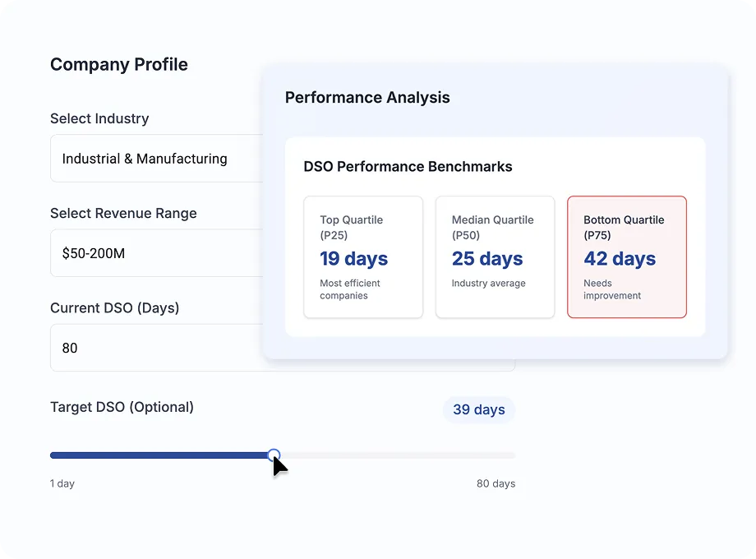Click the Company Profile heading
This screenshot has width=756, height=559.
coord(119,64)
